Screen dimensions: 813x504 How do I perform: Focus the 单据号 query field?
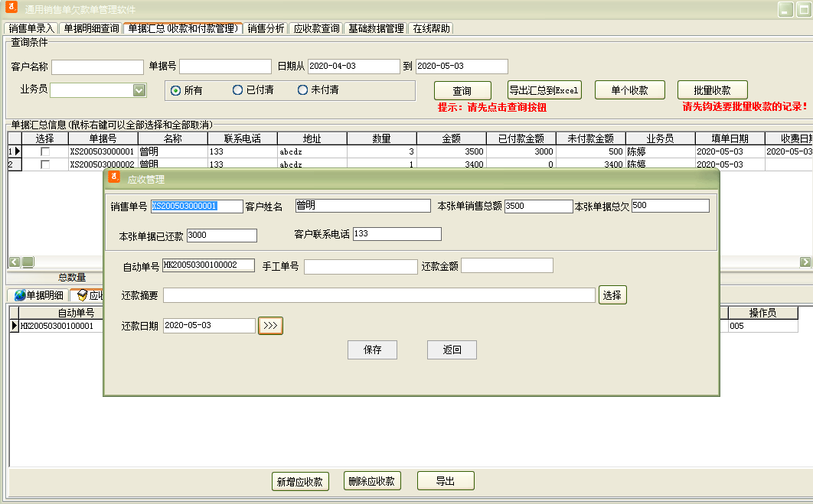(x=225, y=67)
